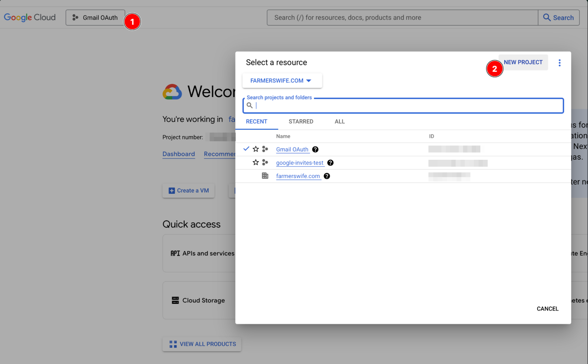Select the Gmail OAuth project link

coord(292,149)
